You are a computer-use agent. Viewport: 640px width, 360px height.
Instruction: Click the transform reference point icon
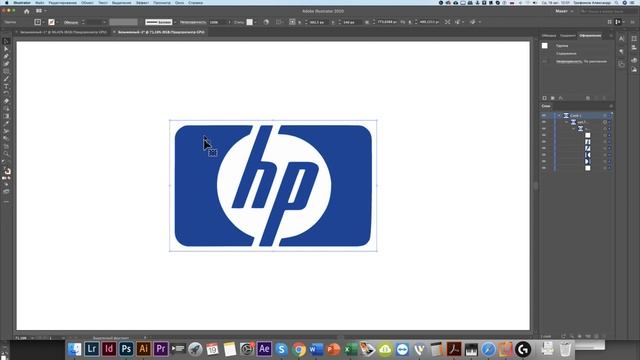click(x=292, y=22)
